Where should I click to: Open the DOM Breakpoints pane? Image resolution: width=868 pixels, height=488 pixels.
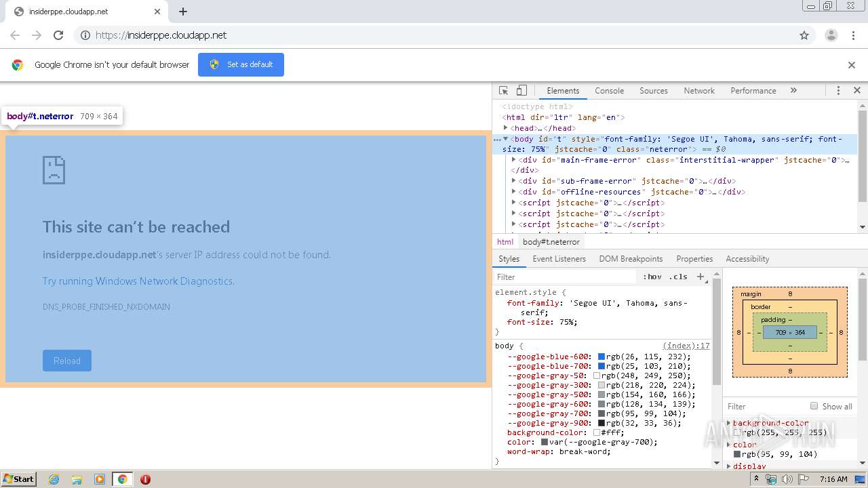click(x=631, y=259)
